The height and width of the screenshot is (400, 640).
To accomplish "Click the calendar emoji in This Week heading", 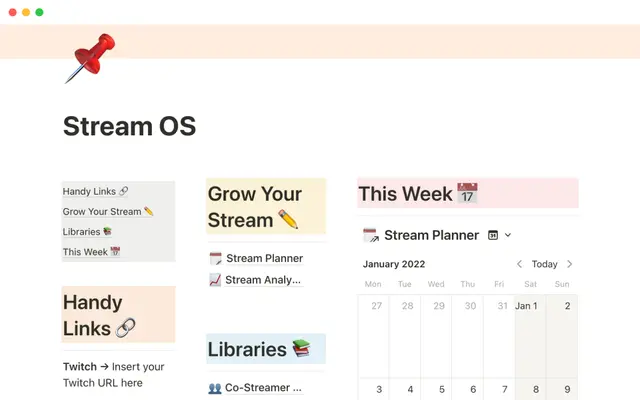I will (467, 194).
